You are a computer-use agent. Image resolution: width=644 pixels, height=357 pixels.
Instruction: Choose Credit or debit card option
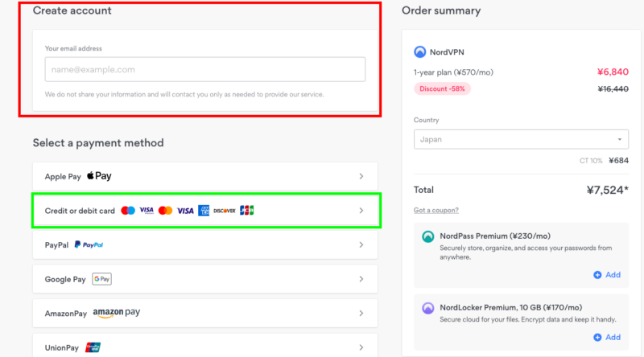(205, 211)
